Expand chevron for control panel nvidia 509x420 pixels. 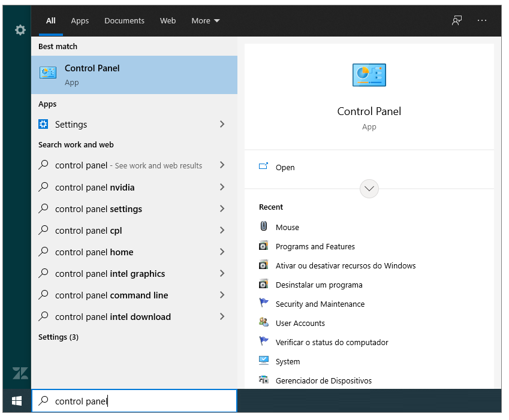tap(222, 187)
